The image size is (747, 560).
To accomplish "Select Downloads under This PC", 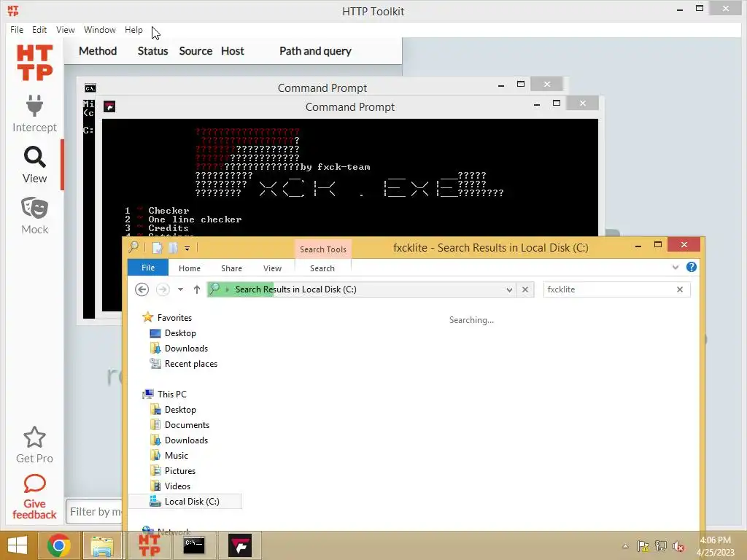I will pyautogui.click(x=186, y=440).
